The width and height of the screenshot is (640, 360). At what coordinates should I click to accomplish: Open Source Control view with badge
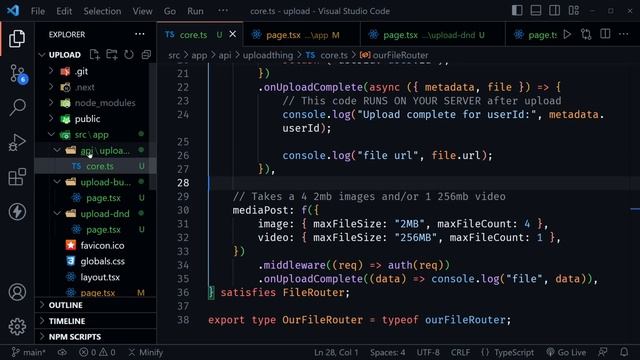point(18,74)
